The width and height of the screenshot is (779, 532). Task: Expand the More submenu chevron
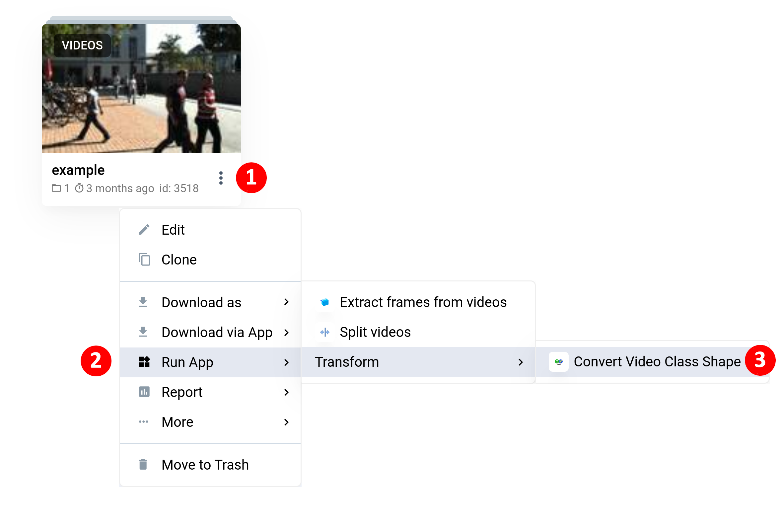pyautogui.click(x=286, y=422)
